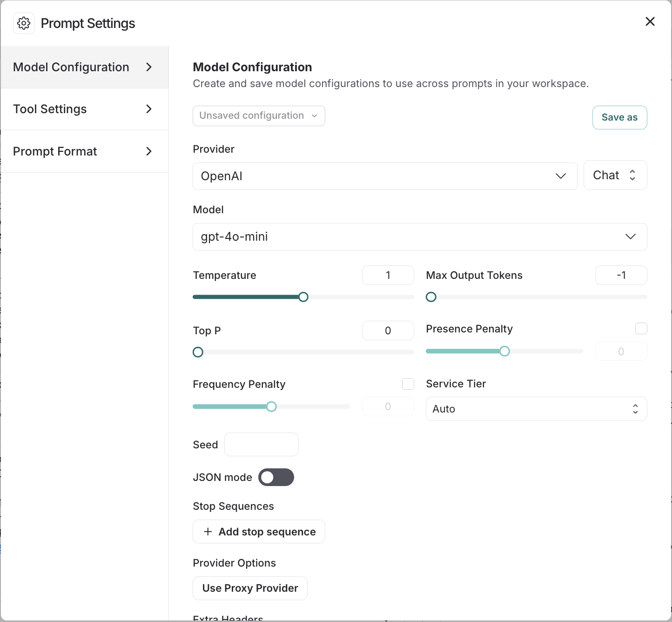This screenshot has height=622, width=672.
Task: Open the Chat mode selector
Action: coord(615,176)
